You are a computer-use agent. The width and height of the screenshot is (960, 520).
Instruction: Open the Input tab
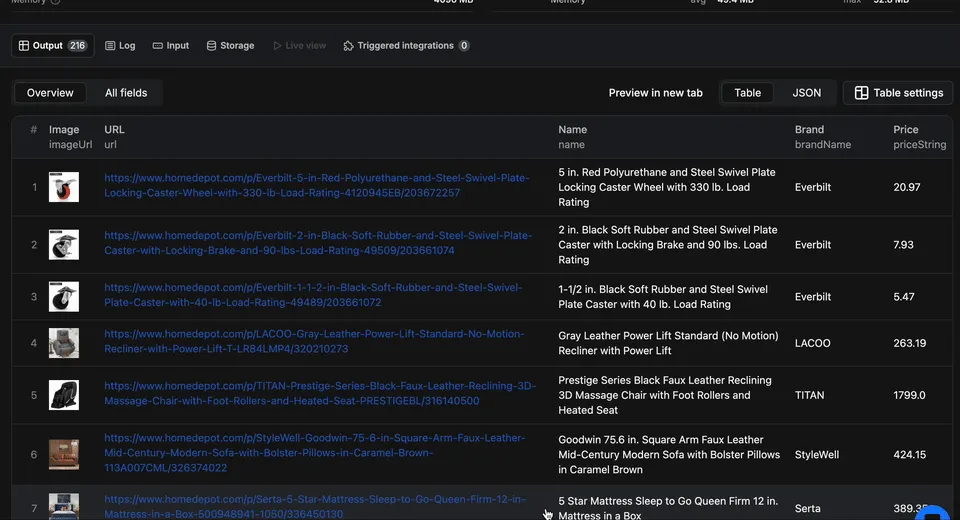coord(171,46)
